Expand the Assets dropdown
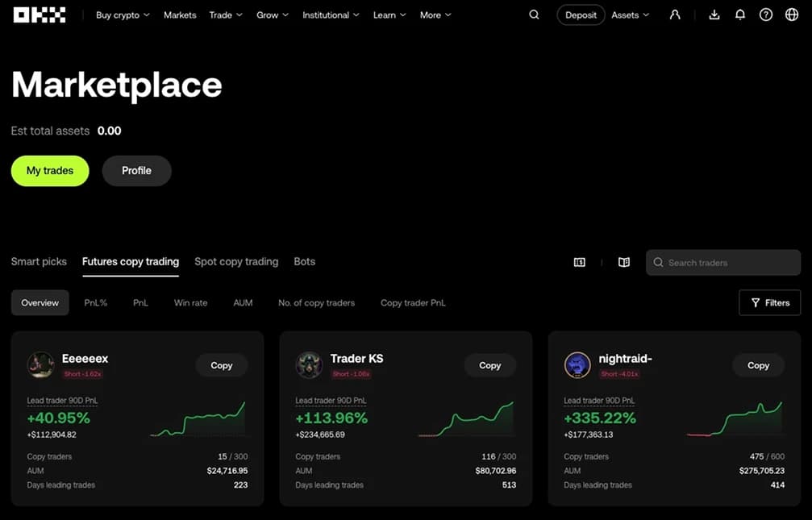Image resolution: width=812 pixels, height=520 pixels. (630, 15)
